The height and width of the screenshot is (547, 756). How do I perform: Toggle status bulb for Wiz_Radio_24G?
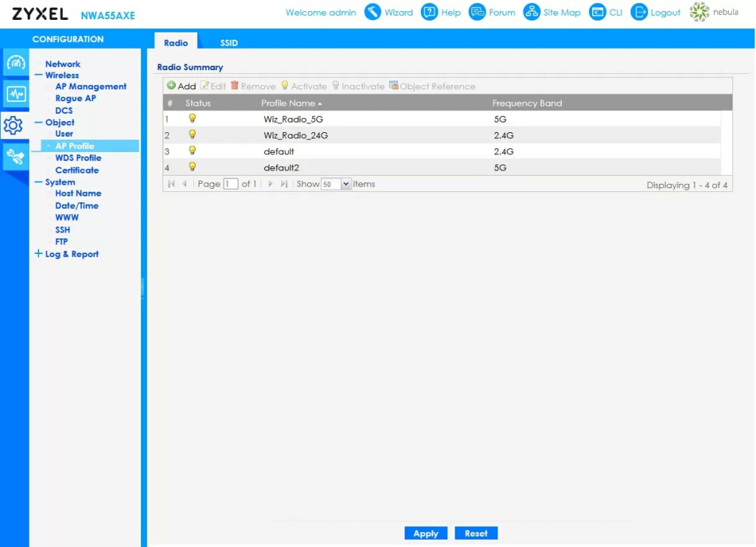193,134
